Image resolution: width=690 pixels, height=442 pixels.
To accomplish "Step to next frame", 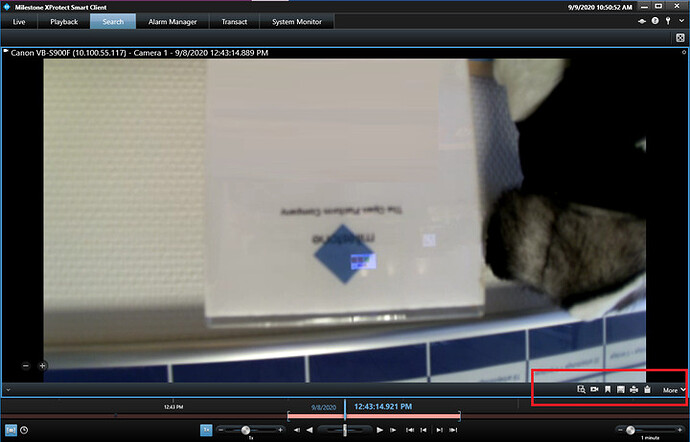I will coord(393,430).
